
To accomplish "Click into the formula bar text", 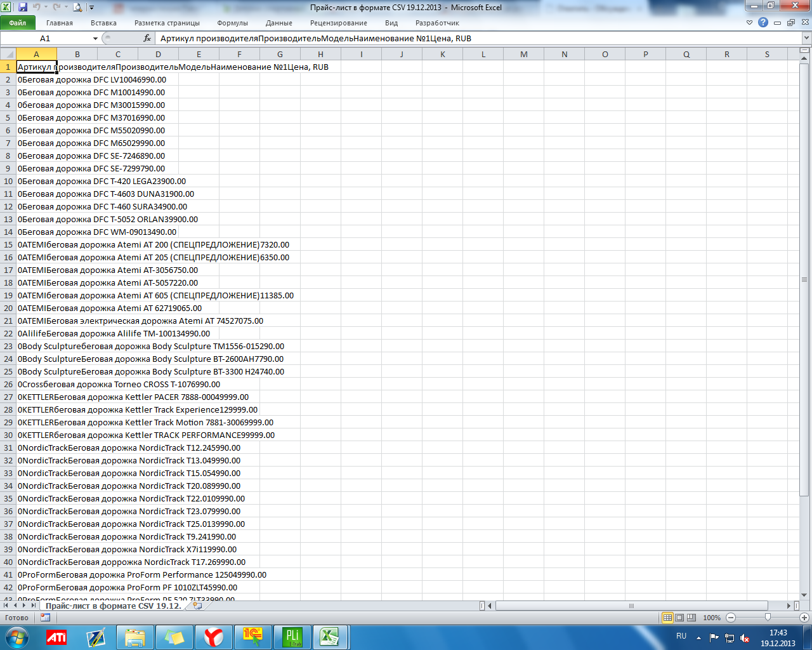I will point(480,38).
